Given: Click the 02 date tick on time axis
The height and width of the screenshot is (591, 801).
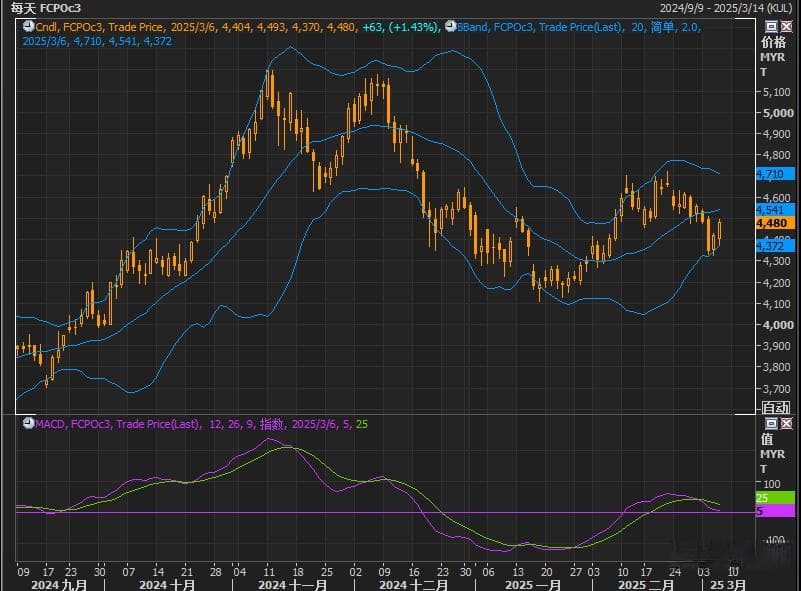Looking at the screenshot, I should 356,572.
